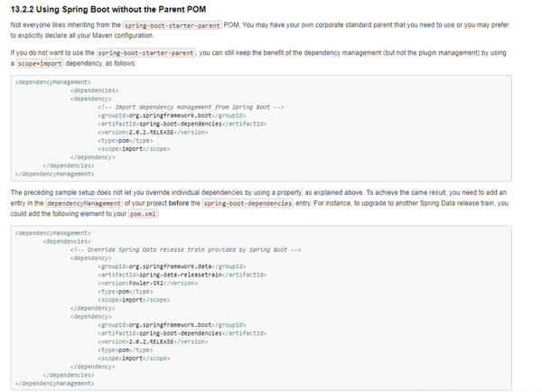Click the spring-data-releasetrain artifactId line
542x392 pixels.
[182, 275]
